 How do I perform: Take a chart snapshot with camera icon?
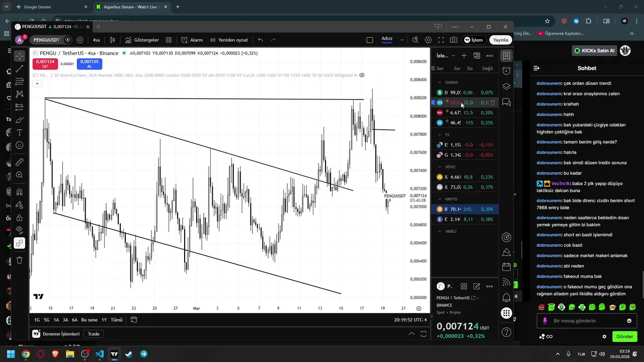click(454, 40)
